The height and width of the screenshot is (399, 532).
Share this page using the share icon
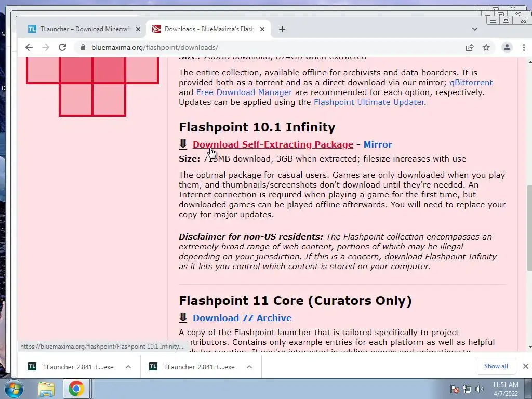(x=470, y=47)
